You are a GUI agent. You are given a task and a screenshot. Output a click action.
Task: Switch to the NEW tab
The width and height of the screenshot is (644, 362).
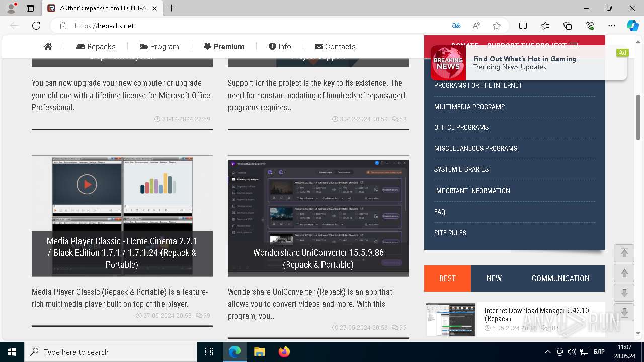pos(494,278)
